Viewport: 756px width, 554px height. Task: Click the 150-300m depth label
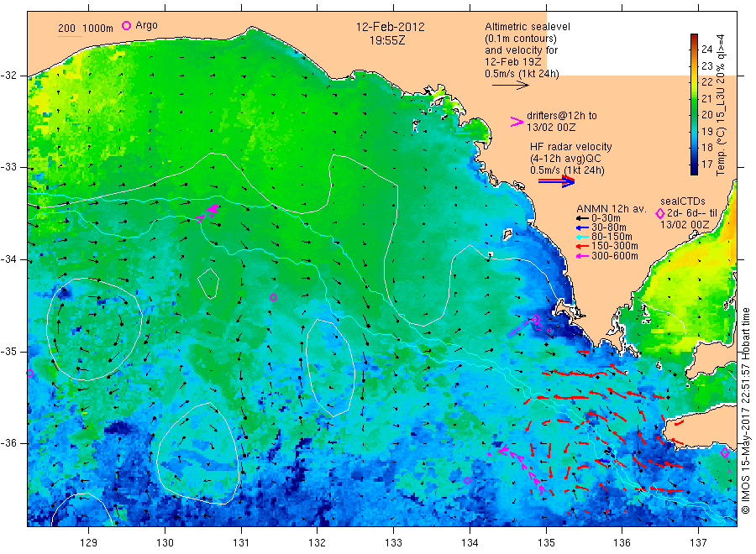[x=614, y=246]
